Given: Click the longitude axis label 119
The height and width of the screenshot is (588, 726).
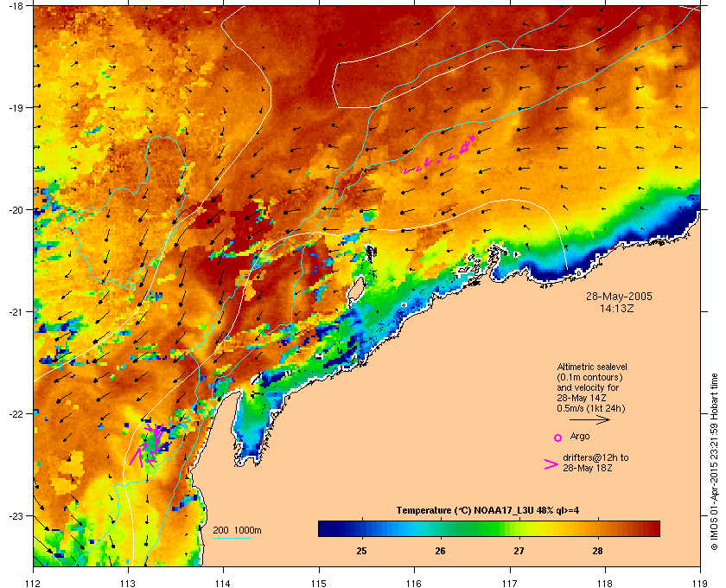Looking at the screenshot, I should (x=700, y=583).
